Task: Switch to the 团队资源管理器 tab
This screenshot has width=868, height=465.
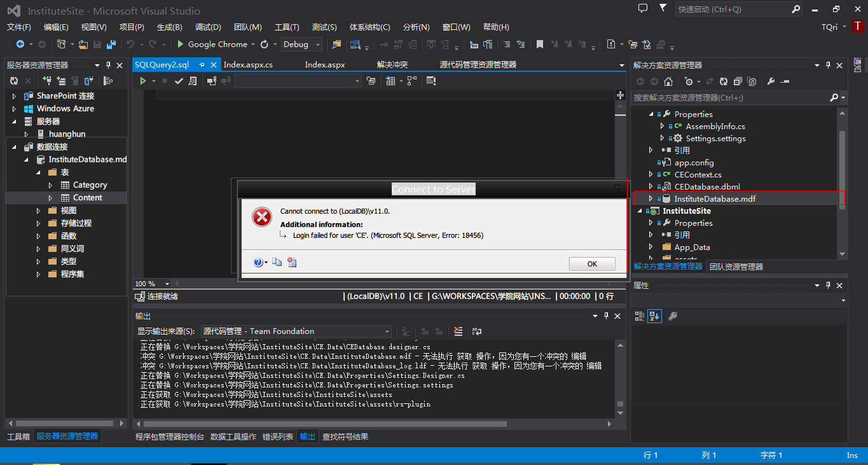Action: pos(736,267)
